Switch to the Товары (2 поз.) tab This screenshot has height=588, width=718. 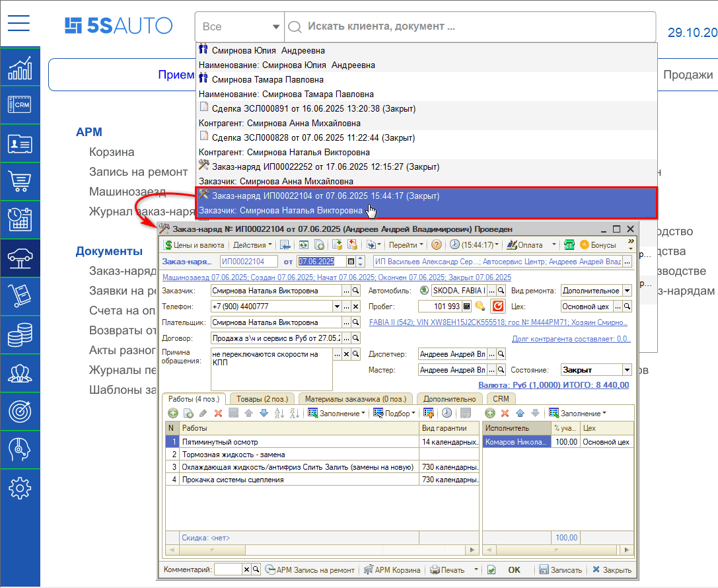(262, 399)
